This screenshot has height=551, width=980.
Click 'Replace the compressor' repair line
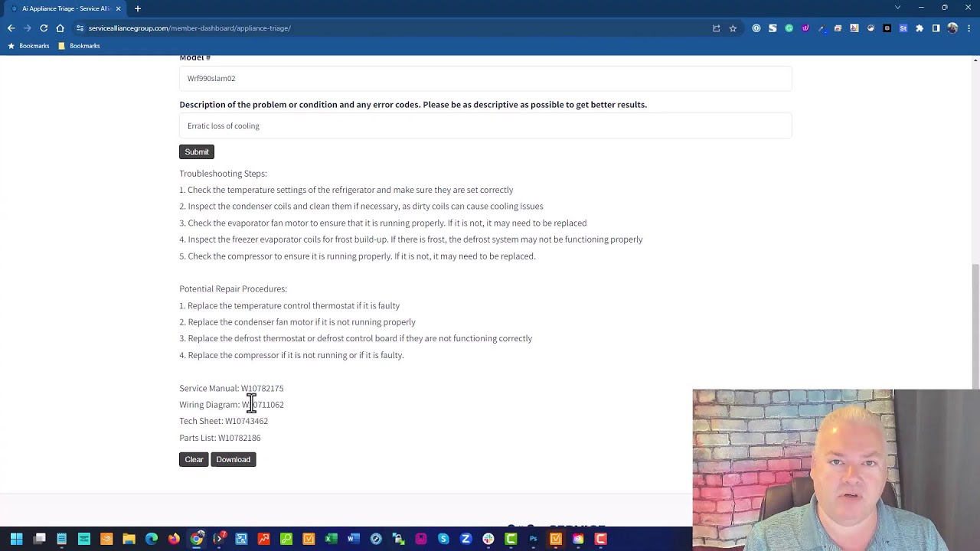coord(292,355)
